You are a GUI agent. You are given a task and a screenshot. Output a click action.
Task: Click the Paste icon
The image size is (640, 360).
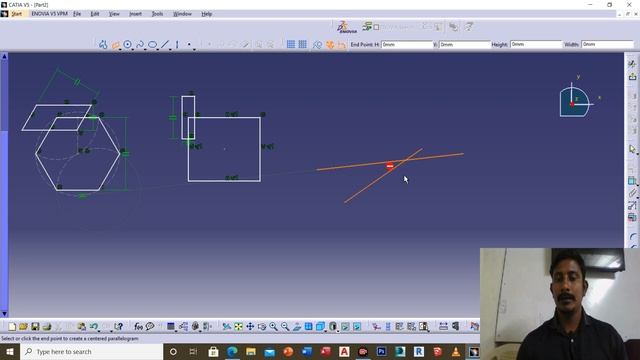point(81,327)
